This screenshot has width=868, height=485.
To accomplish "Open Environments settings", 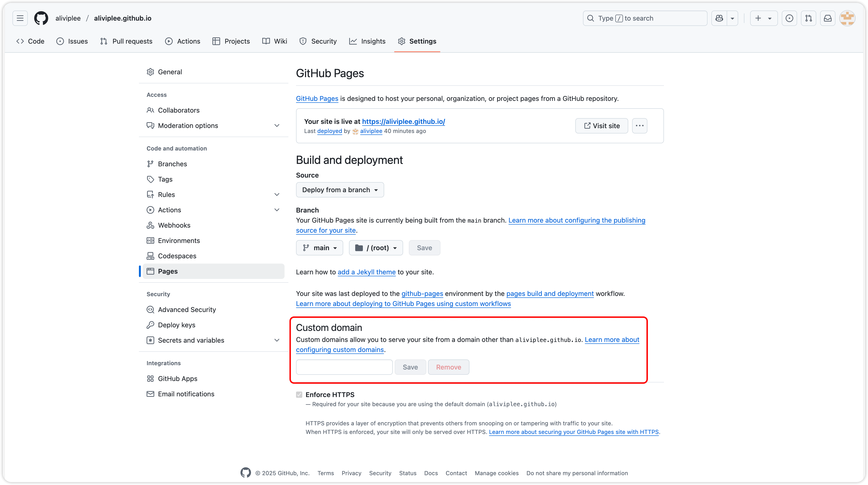I will coord(213,241).
